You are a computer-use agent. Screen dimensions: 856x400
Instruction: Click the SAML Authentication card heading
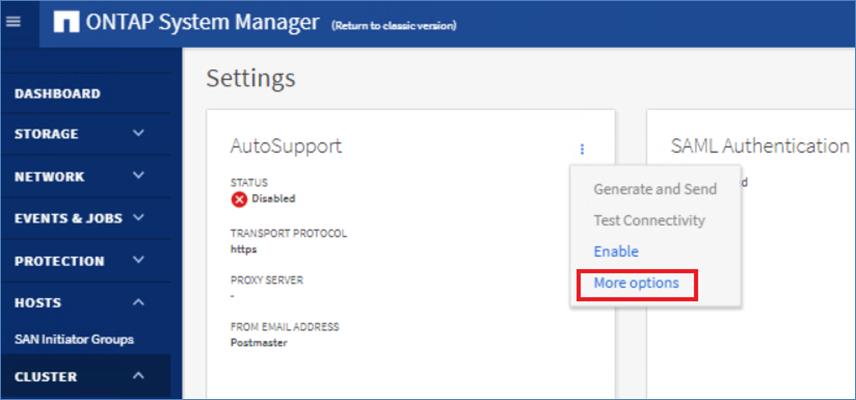(760, 146)
